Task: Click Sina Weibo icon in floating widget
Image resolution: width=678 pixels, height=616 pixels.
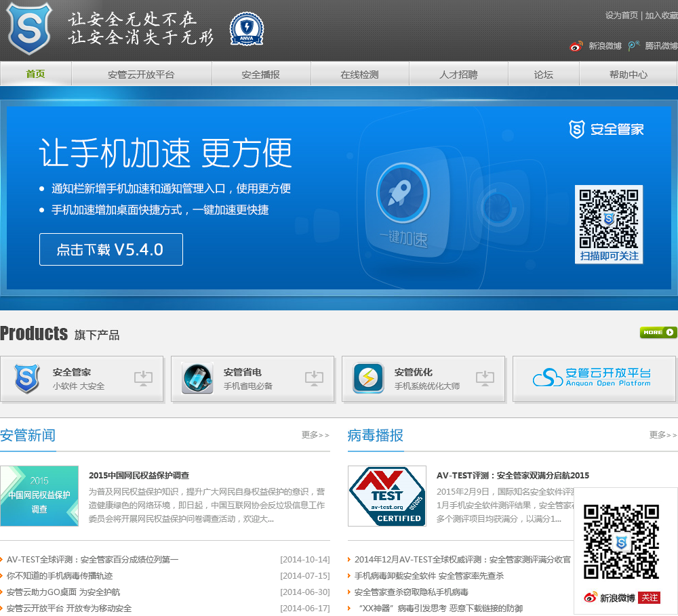Action: (x=591, y=598)
